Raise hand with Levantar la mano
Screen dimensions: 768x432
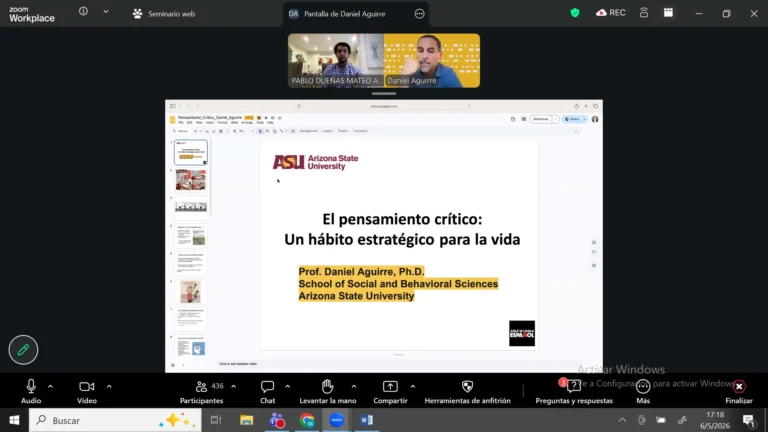click(x=328, y=391)
